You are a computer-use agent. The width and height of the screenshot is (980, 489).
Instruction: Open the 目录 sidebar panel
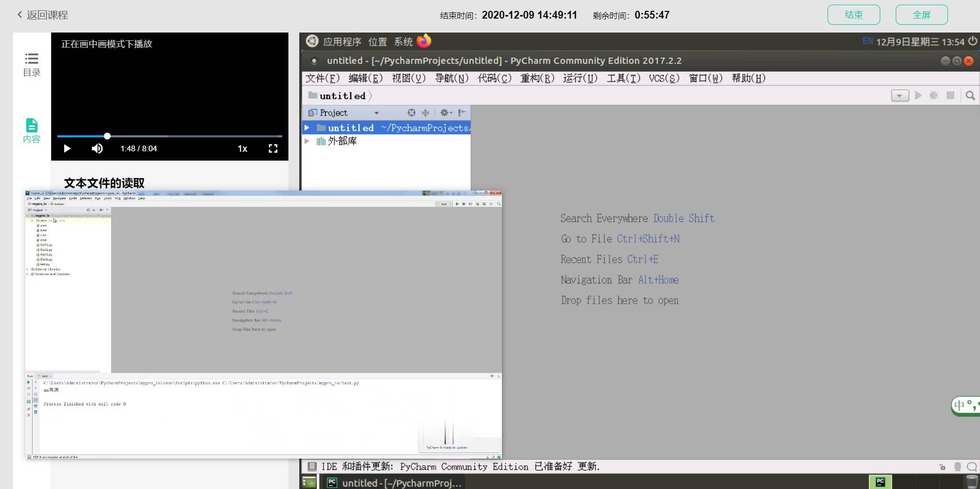coord(32,65)
